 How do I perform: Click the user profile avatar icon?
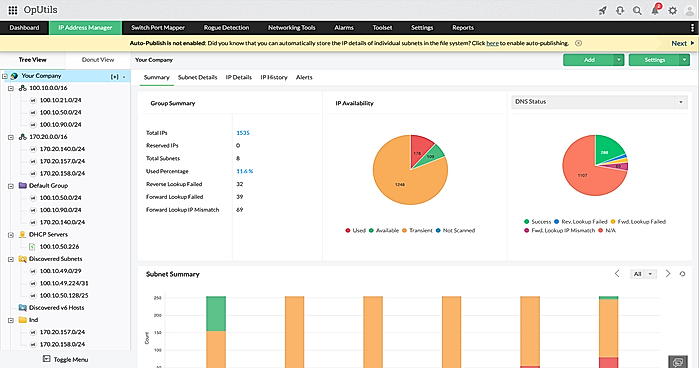pos(689,10)
